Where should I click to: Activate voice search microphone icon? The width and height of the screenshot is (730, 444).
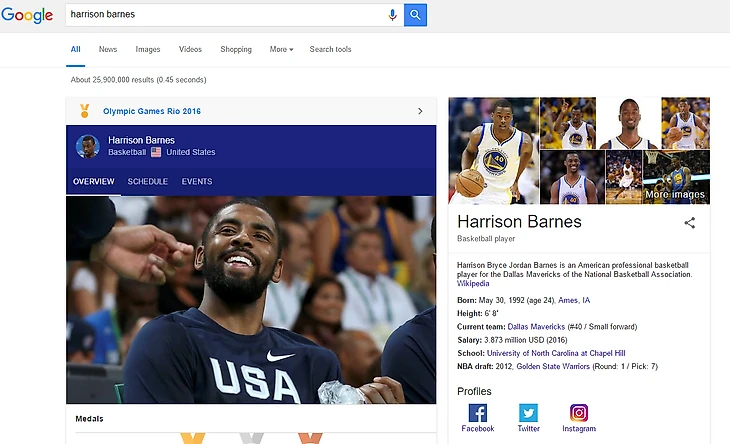click(x=392, y=15)
